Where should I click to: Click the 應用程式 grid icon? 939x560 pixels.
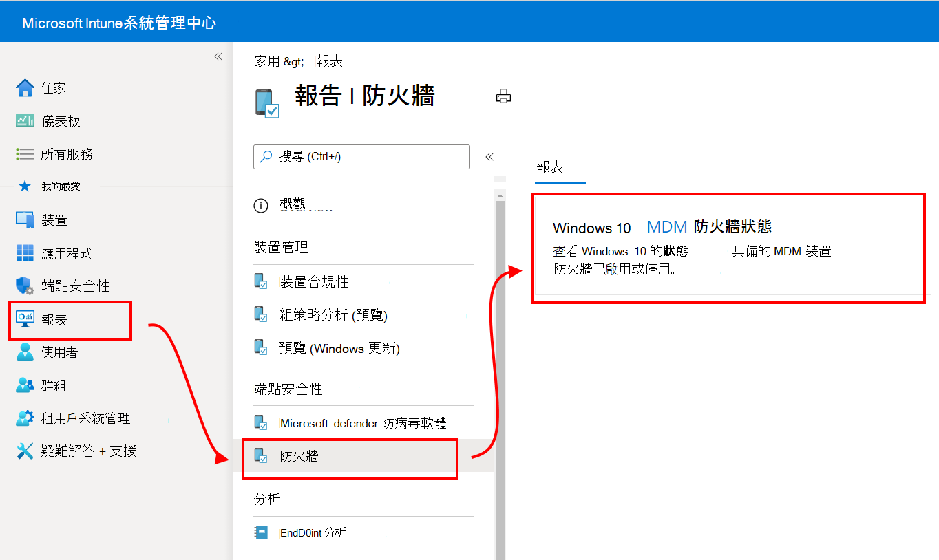click(x=25, y=253)
